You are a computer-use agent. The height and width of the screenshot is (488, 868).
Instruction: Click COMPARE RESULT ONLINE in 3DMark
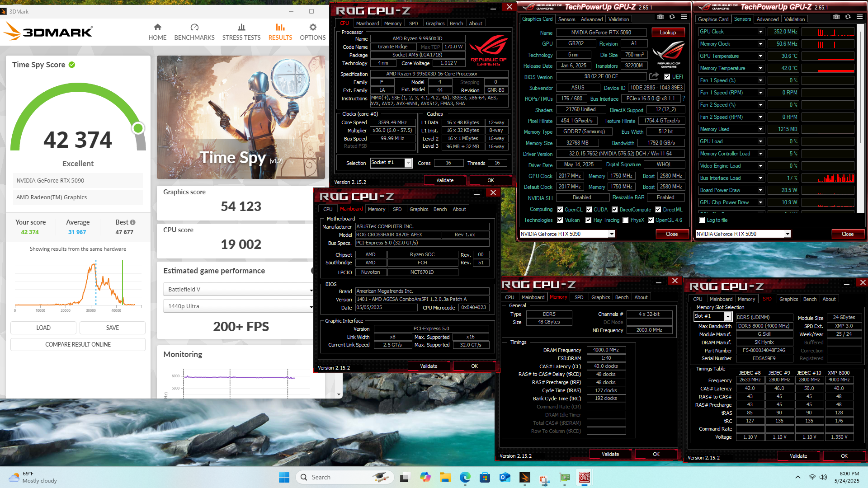(78, 344)
